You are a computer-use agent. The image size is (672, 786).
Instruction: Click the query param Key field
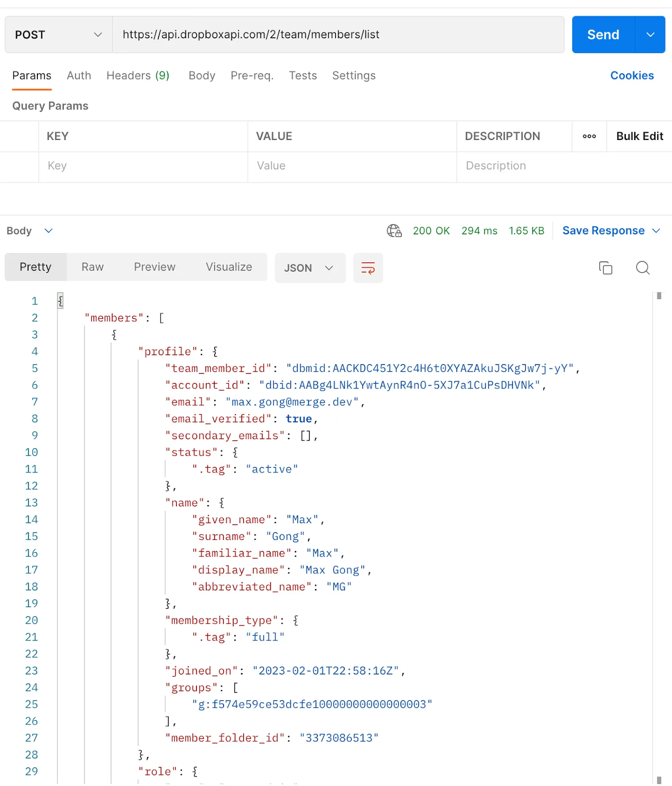pyautogui.click(x=143, y=166)
